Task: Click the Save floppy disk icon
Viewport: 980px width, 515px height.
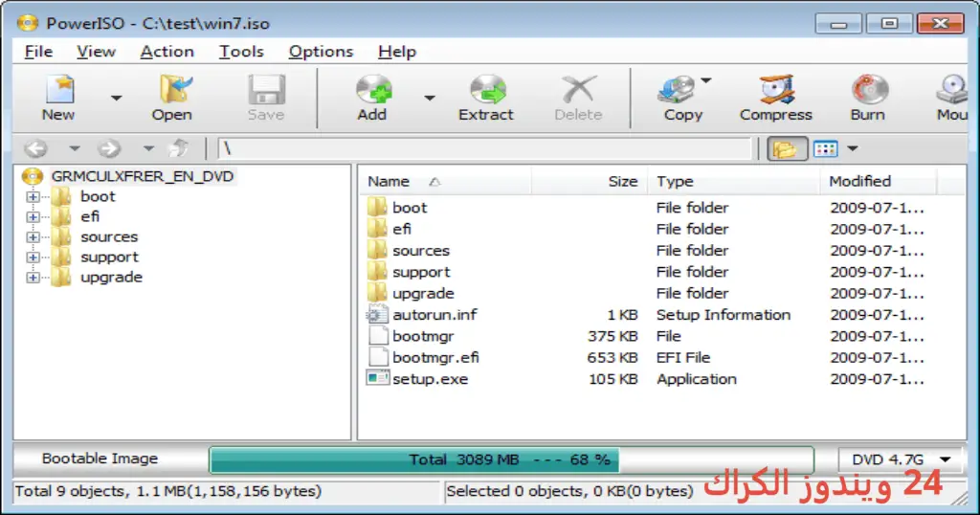Action: point(267,89)
